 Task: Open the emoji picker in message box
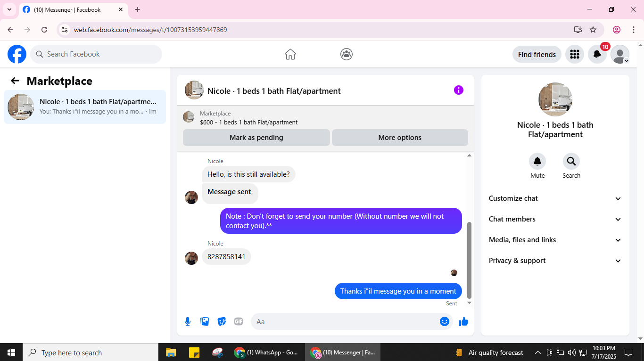(x=444, y=321)
